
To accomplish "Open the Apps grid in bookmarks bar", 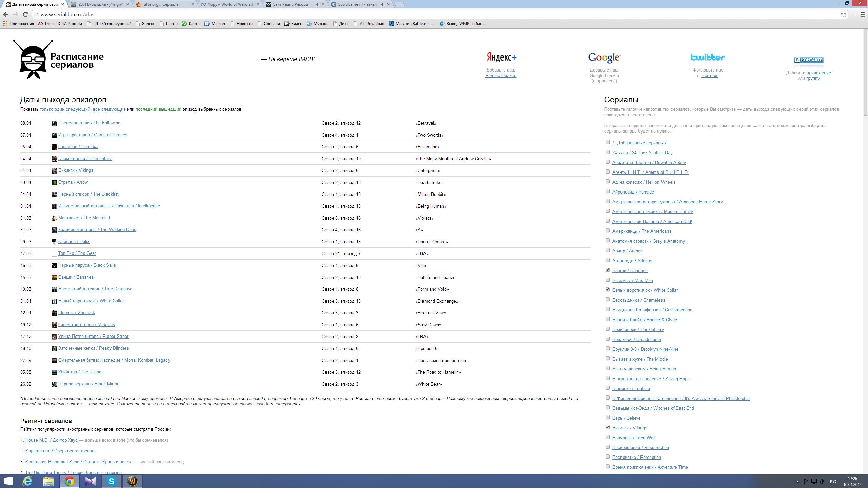I will pyautogui.click(x=5, y=24).
